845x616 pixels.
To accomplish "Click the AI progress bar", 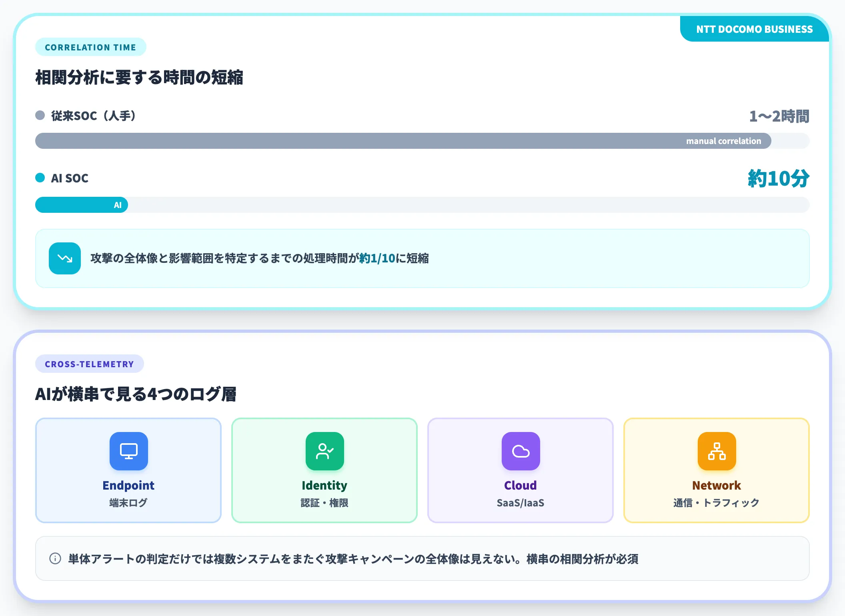I will point(82,205).
